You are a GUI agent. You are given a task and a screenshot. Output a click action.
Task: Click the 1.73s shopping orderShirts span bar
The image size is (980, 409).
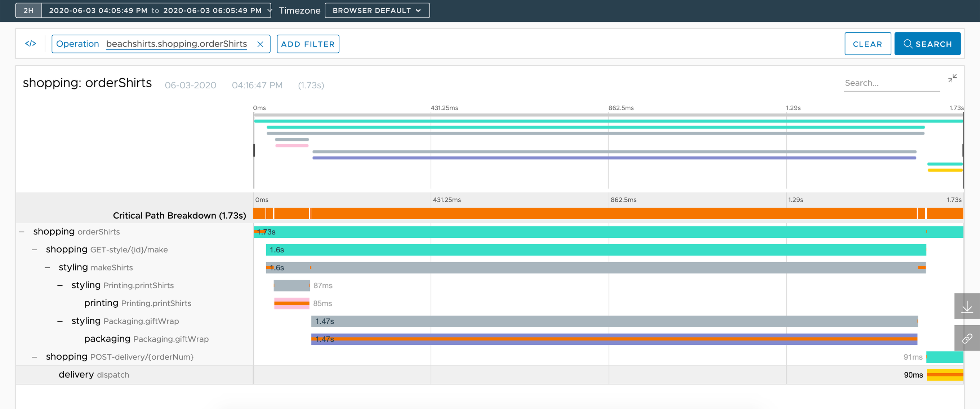click(x=608, y=232)
